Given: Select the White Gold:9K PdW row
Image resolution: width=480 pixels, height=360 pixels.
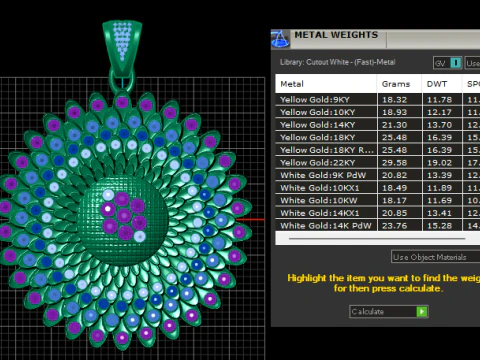Looking at the screenshot, I should point(378,175).
